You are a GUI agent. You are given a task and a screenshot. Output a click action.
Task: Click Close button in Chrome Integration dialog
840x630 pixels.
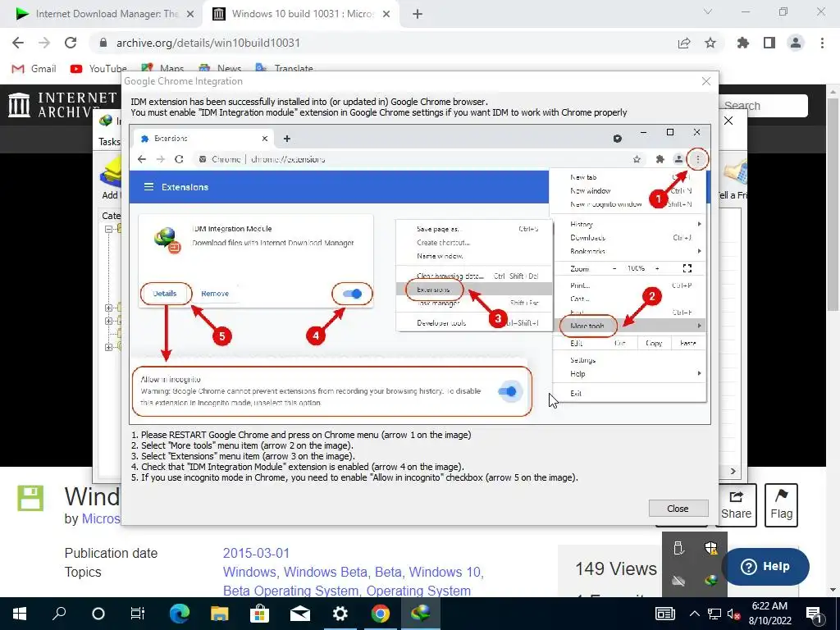[678, 509]
